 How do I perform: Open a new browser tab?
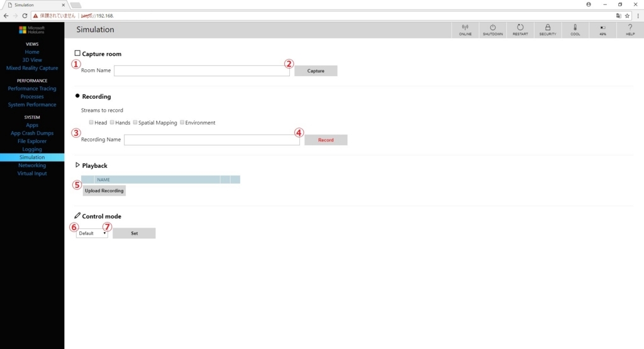(x=76, y=5)
